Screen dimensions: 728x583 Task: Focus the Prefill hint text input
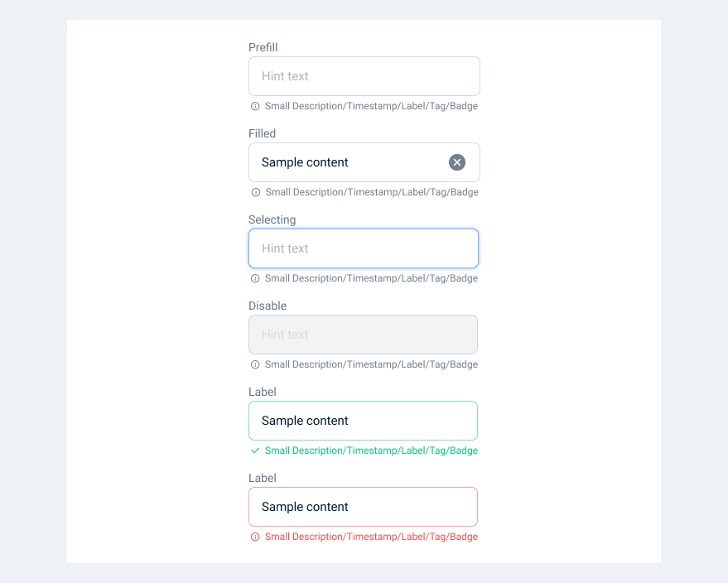click(364, 76)
